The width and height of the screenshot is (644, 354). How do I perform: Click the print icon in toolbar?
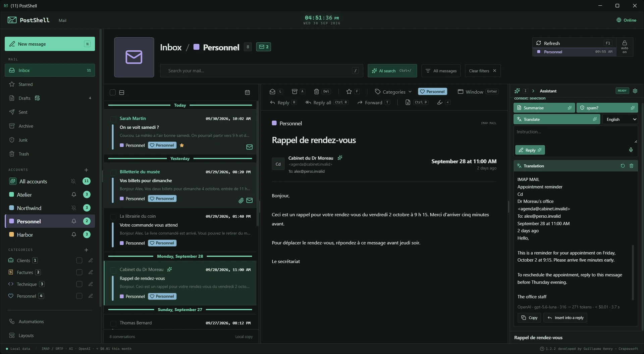pos(408,102)
